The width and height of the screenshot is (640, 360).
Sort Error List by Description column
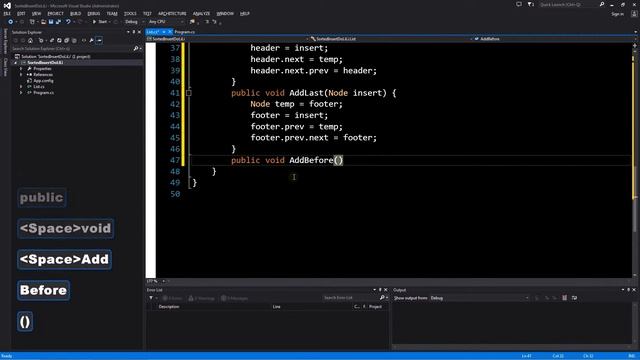(169, 307)
